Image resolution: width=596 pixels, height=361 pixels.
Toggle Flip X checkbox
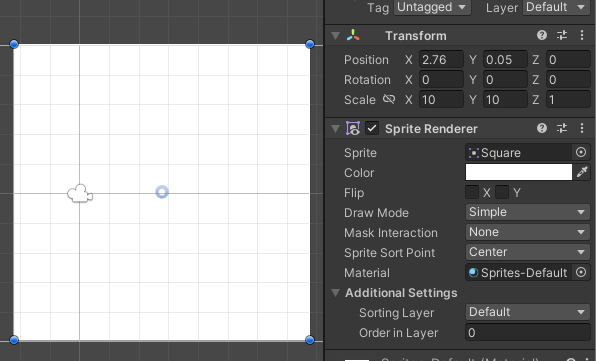472,192
